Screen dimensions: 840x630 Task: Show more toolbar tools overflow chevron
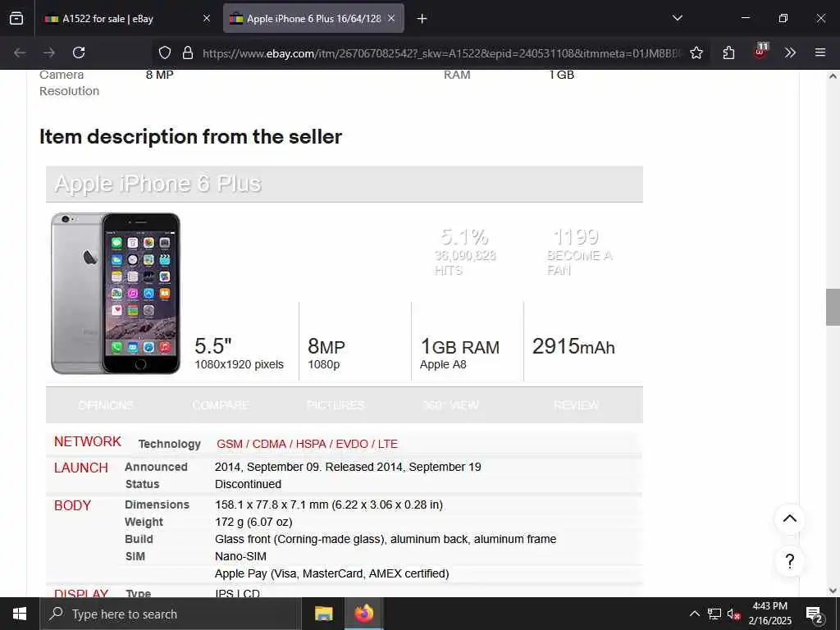click(790, 52)
